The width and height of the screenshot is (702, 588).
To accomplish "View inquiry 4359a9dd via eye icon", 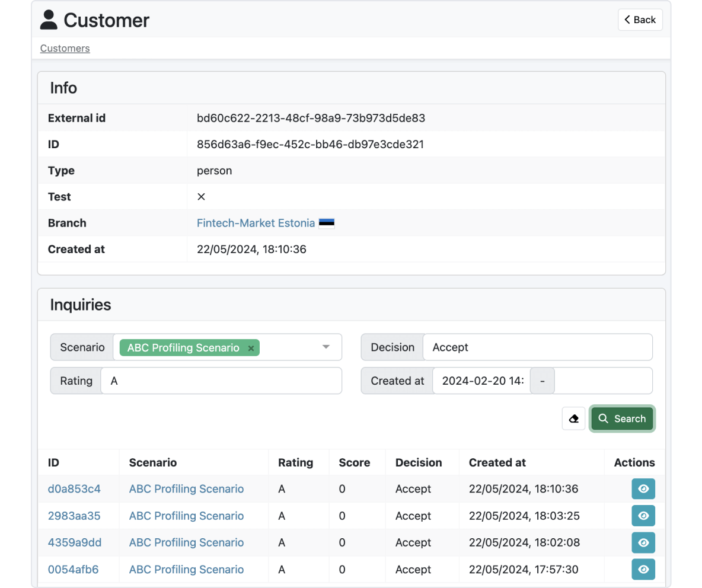I will click(643, 543).
